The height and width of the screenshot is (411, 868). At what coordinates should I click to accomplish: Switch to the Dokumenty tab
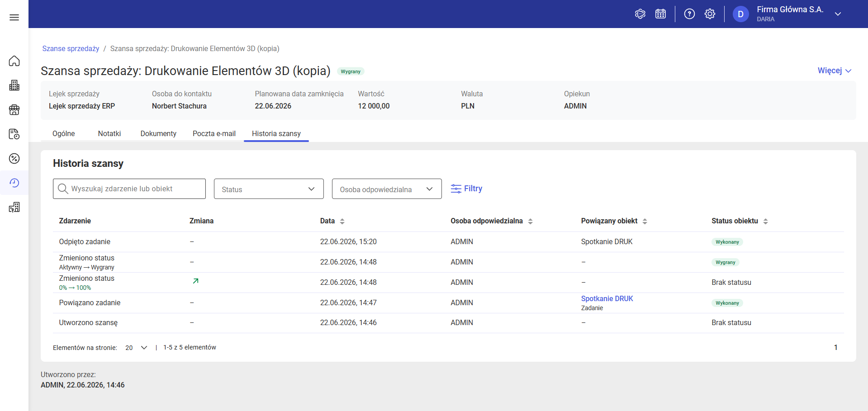click(158, 133)
